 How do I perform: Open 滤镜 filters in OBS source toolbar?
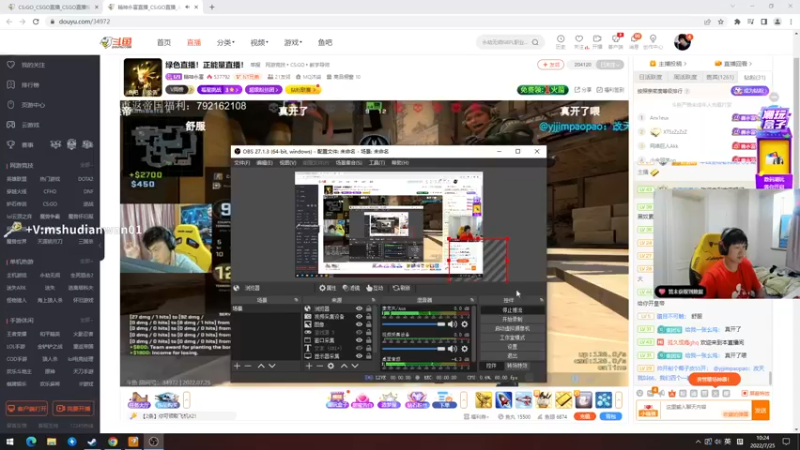[x=351, y=288]
